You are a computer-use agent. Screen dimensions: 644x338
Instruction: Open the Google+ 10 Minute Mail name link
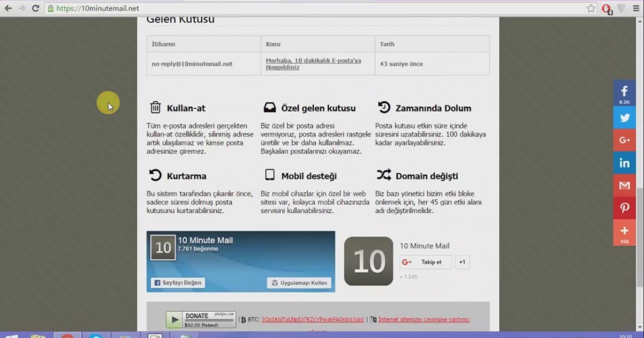pos(425,246)
